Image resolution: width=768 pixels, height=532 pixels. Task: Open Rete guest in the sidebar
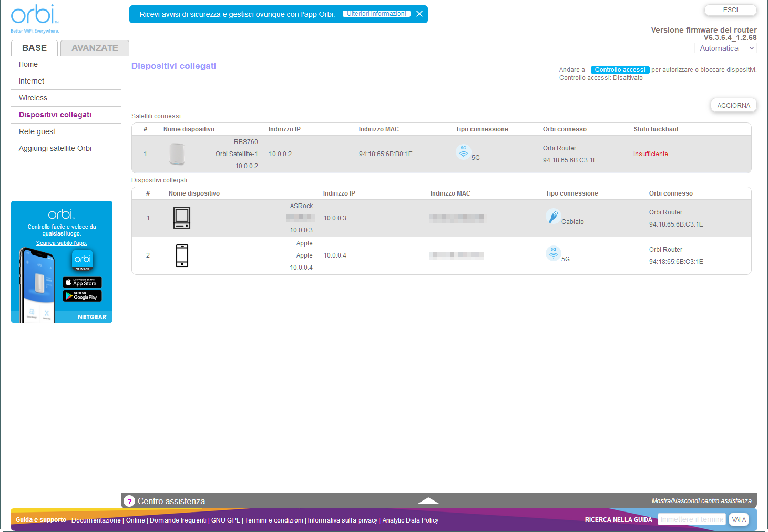pos(36,131)
